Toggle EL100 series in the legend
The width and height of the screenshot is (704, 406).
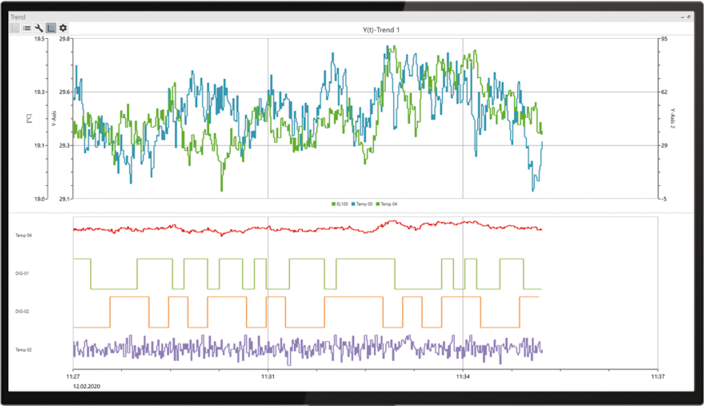(339, 204)
